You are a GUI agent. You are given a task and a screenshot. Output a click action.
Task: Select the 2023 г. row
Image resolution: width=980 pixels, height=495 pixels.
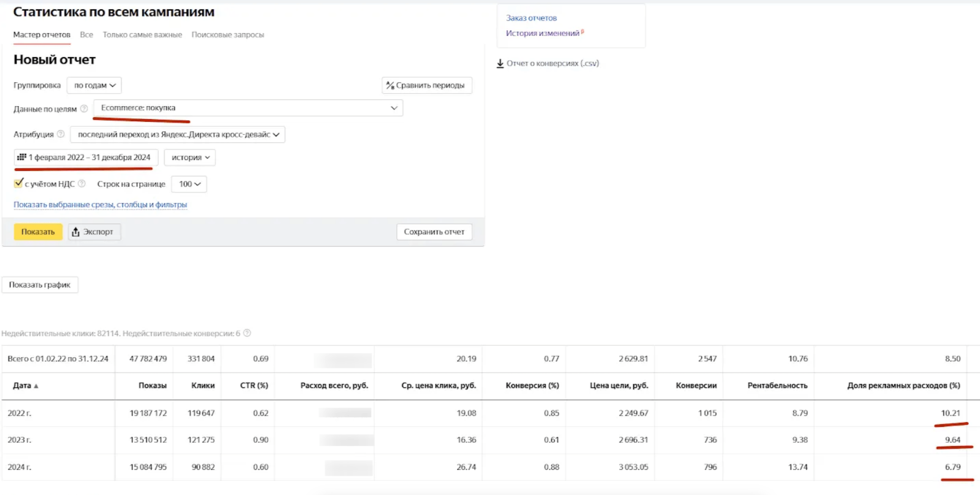pos(490,440)
